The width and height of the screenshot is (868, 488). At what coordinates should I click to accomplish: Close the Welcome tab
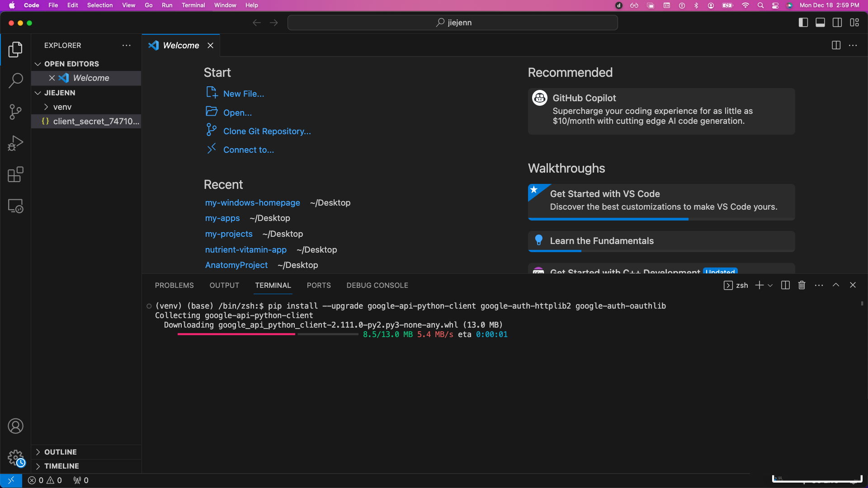click(x=210, y=45)
